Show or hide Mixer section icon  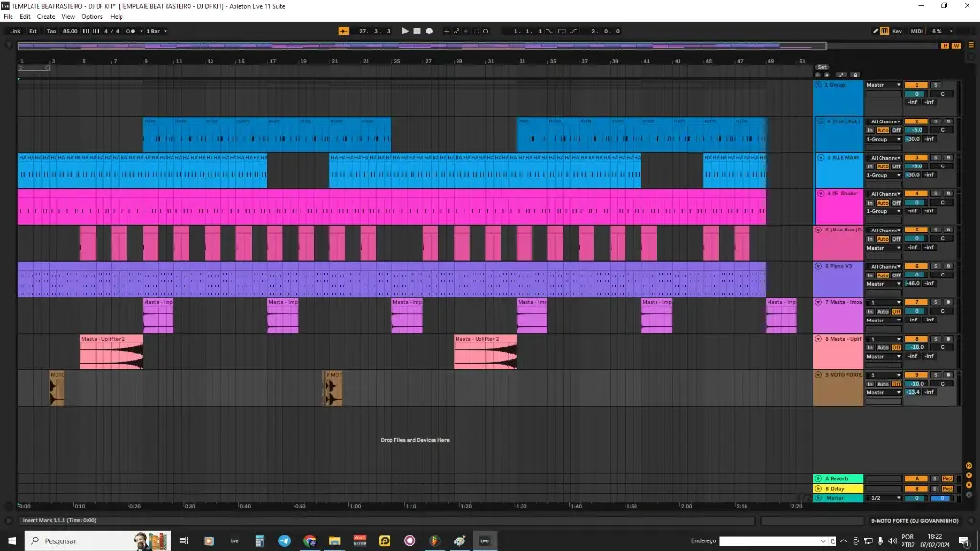coord(969,485)
